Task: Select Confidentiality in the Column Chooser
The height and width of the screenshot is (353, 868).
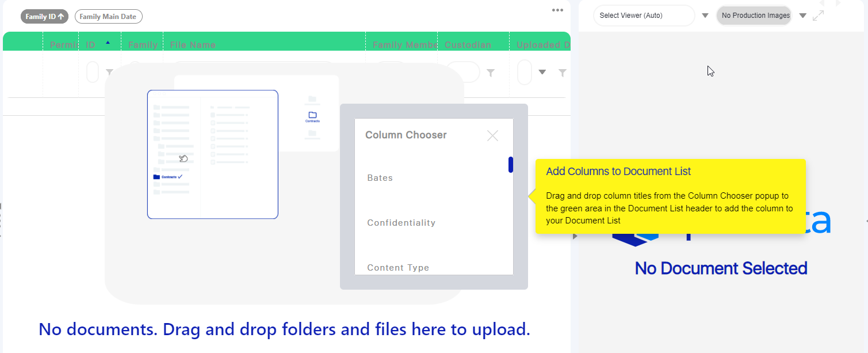Action: [x=401, y=222]
